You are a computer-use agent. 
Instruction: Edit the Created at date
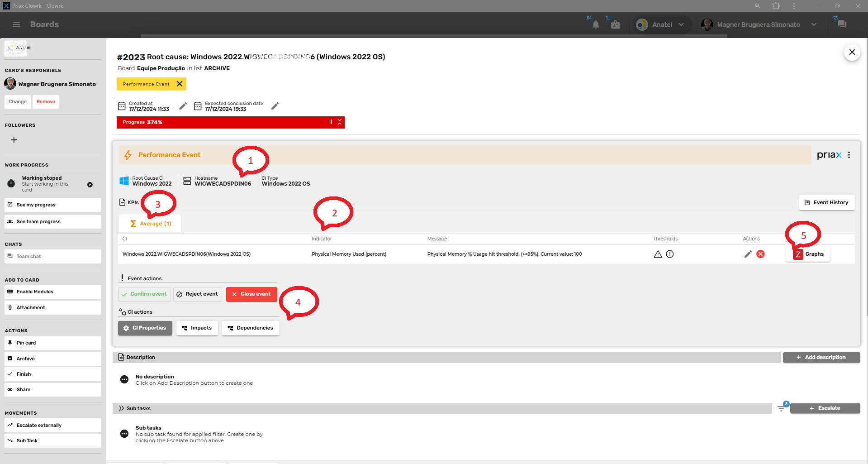(183, 106)
